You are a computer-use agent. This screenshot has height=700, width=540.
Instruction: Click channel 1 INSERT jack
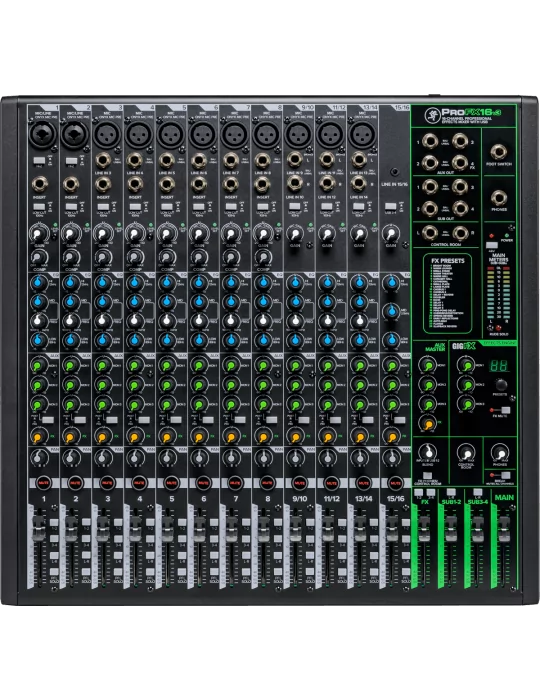(40, 184)
